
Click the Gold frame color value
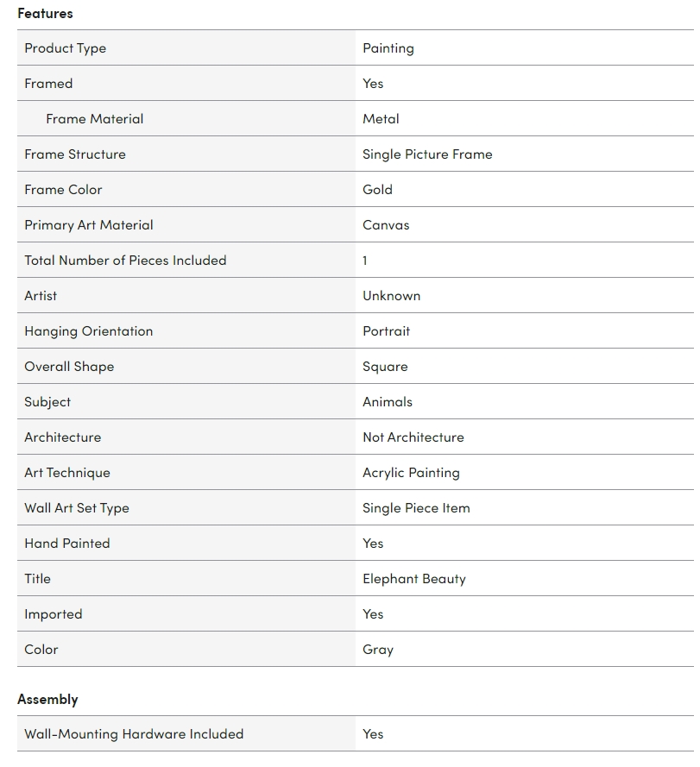(377, 190)
